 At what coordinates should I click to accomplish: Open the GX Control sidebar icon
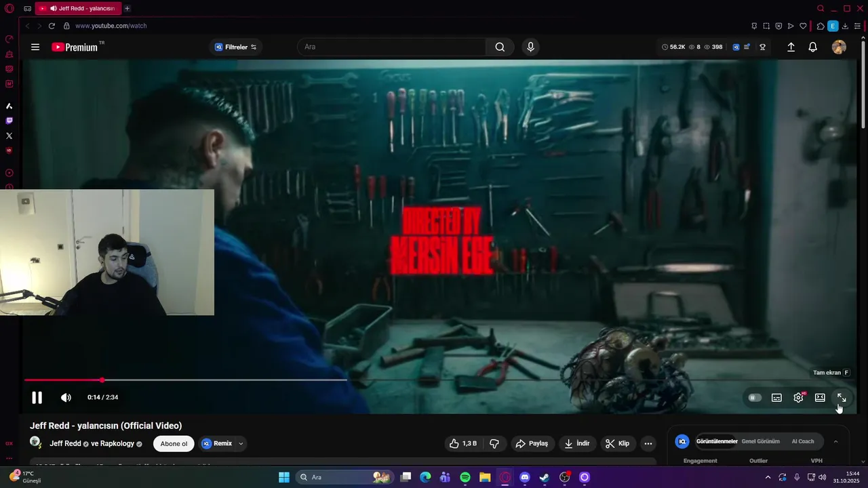point(9,39)
